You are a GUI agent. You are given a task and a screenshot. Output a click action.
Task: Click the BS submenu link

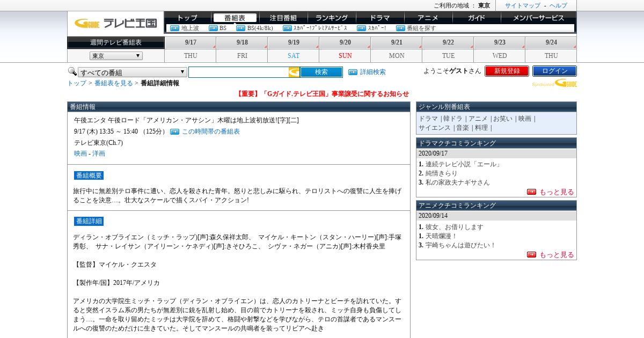pyautogui.click(x=223, y=28)
